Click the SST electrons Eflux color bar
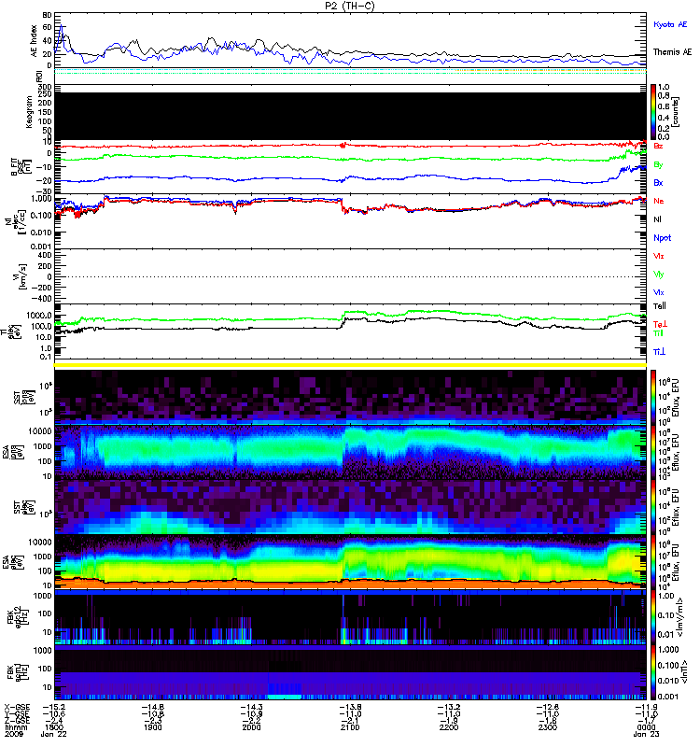Image resolution: width=700 pixels, height=747 pixels. click(x=653, y=507)
